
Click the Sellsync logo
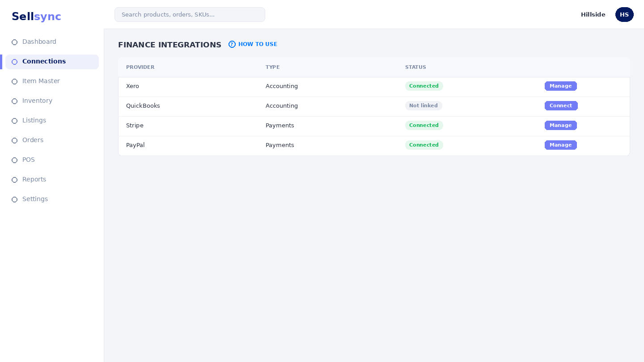(x=36, y=17)
